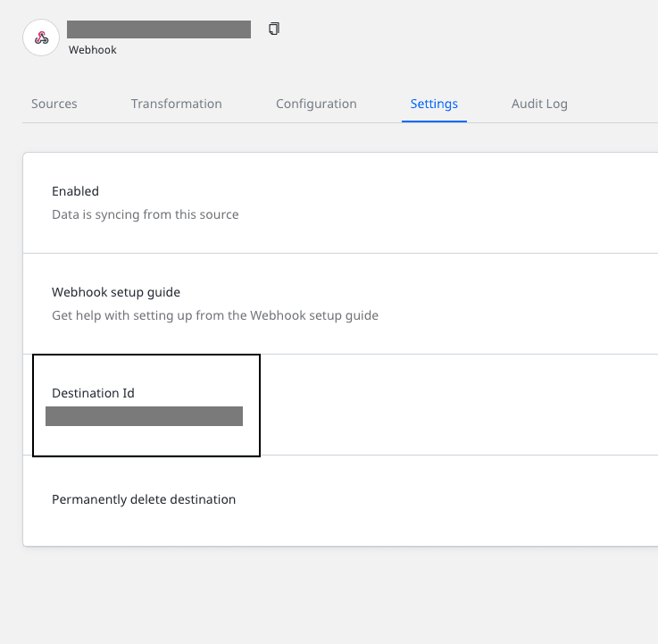658x644 pixels.
Task: Select the redacted Destination Id value
Action: click(x=144, y=416)
